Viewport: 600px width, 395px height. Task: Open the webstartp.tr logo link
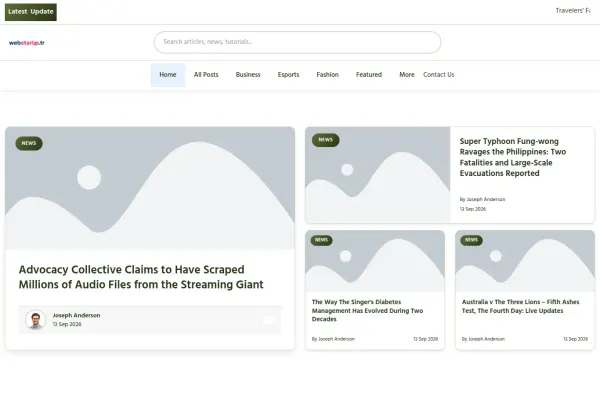[27, 43]
